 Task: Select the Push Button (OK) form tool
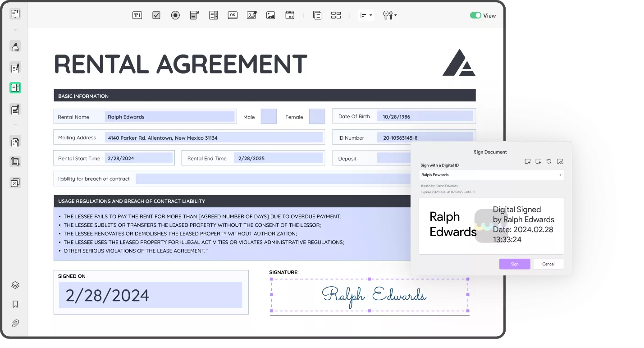[233, 15]
